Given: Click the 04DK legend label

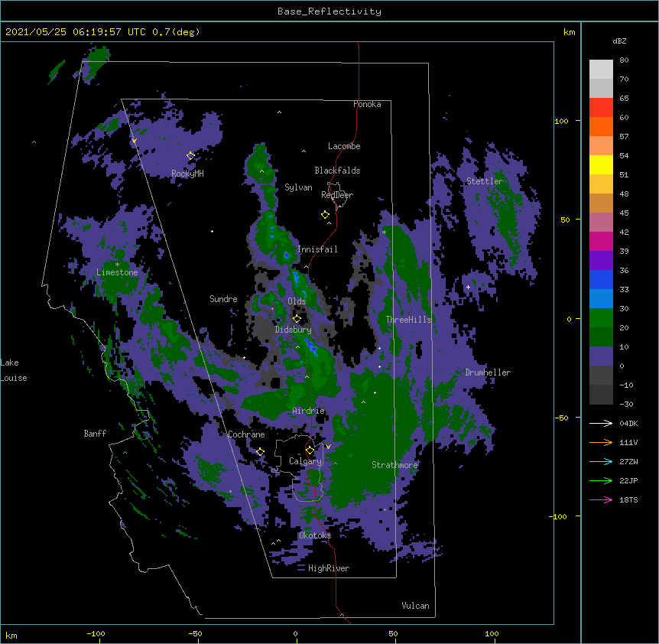Looking at the screenshot, I should (x=628, y=423).
